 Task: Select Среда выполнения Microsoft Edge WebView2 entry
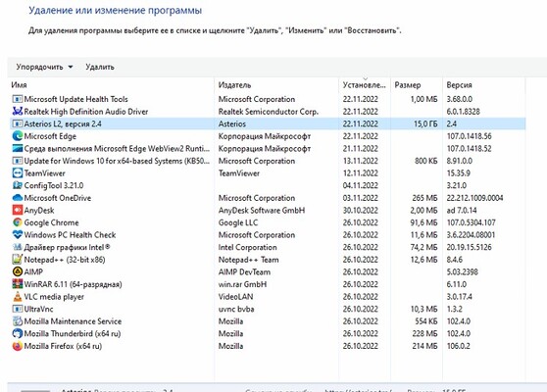(x=117, y=149)
